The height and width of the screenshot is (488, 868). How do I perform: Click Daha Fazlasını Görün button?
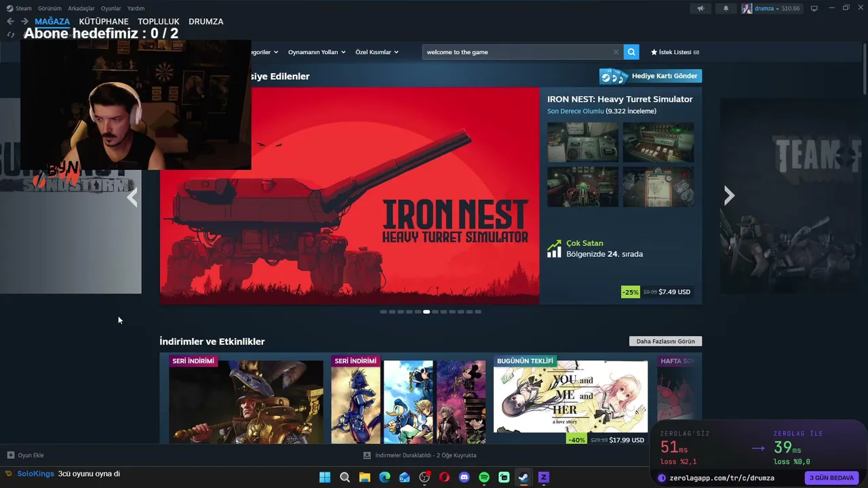666,342
